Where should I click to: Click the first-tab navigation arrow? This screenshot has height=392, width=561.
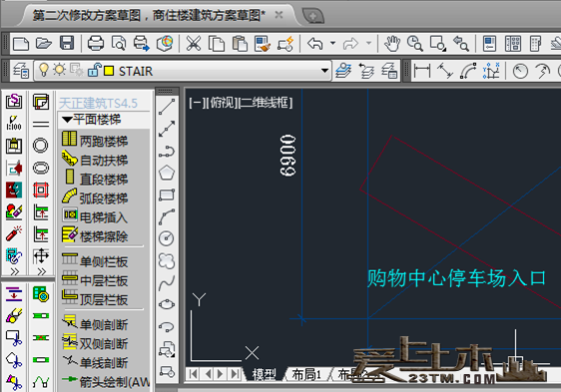tap(194, 374)
